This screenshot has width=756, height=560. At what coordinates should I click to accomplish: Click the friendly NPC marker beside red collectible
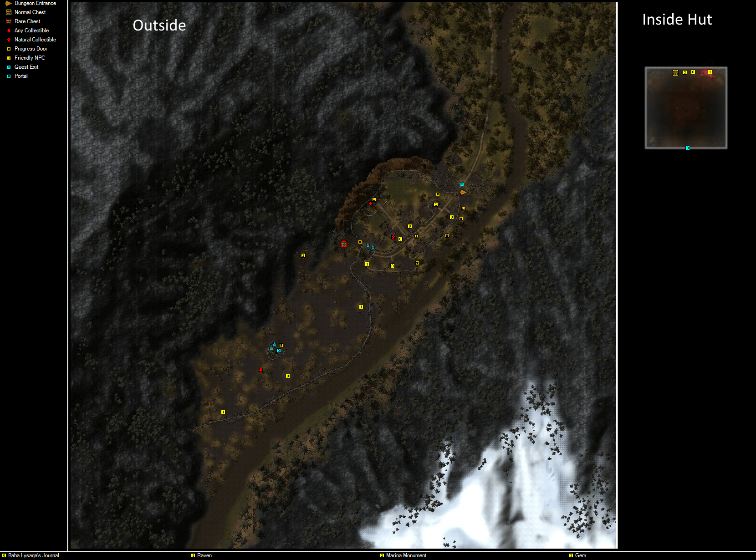coord(374,199)
